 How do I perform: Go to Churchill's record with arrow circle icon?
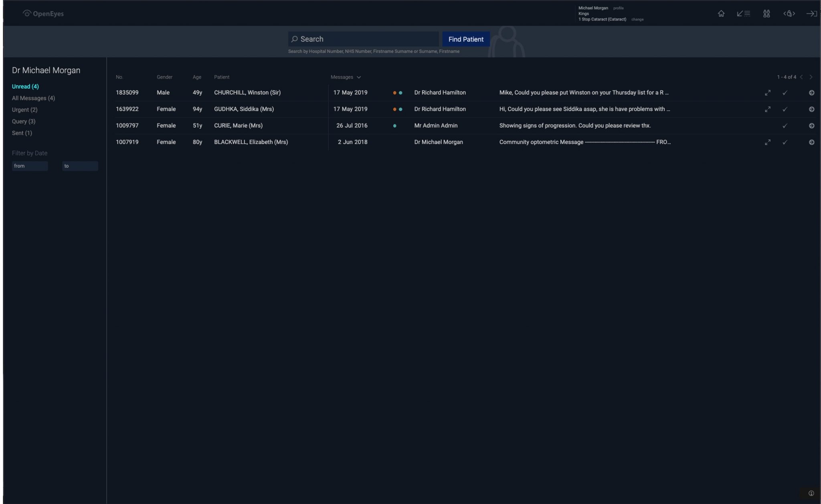point(811,93)
